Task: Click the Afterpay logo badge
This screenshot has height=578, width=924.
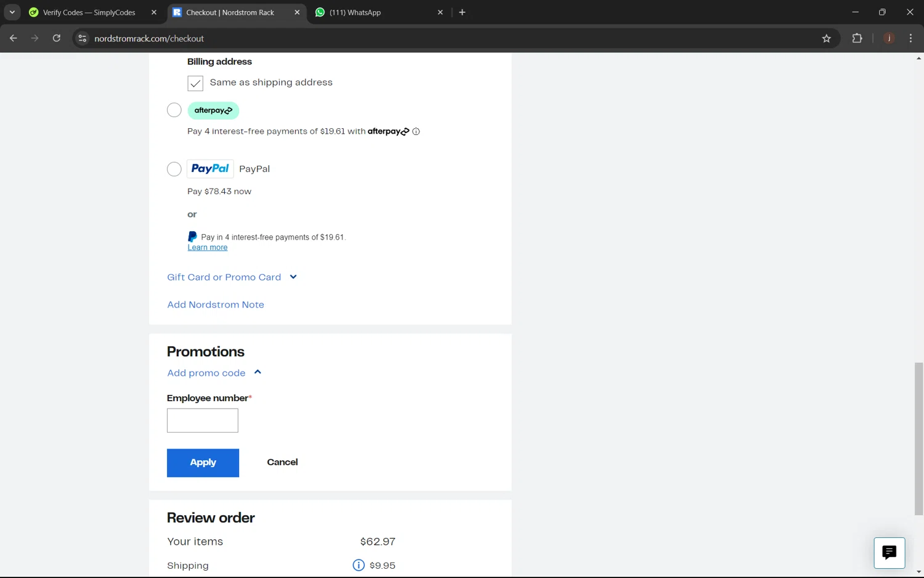Action: click(x=213, y=110)
